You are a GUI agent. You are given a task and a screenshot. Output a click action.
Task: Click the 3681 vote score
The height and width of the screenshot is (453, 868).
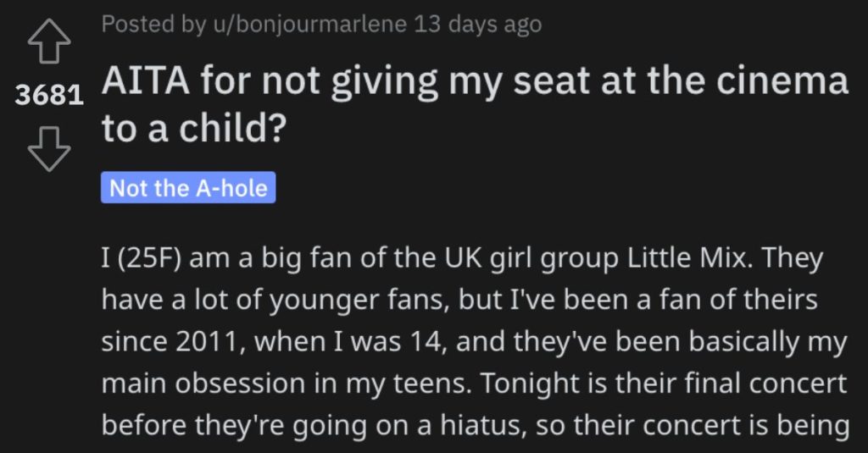point(49,95)
